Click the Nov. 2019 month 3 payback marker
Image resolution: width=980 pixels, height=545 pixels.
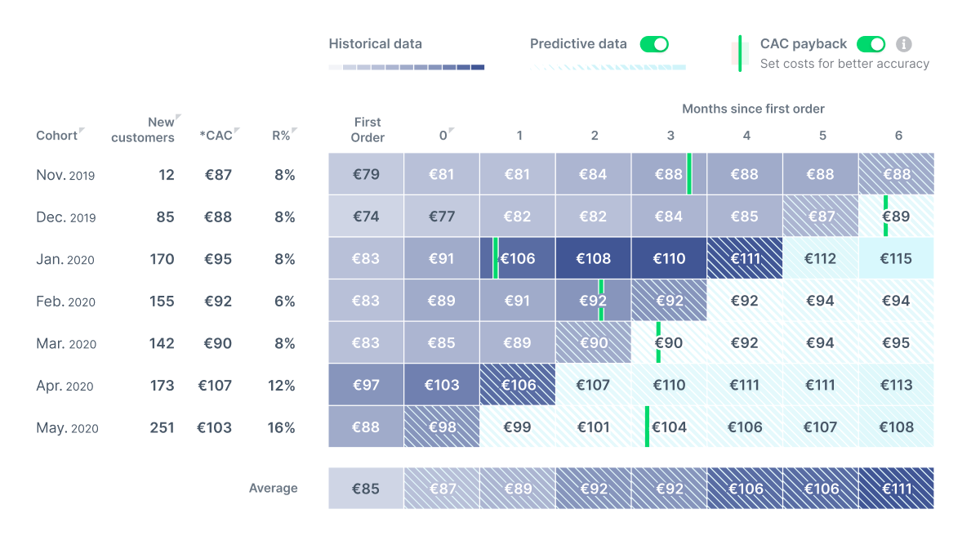[x=689, y=174]
